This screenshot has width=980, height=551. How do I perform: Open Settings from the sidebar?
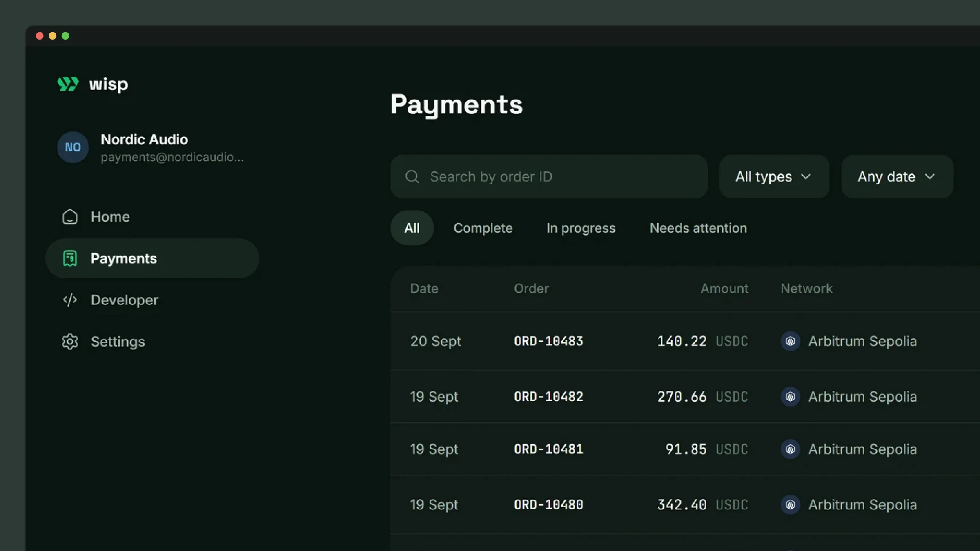[x=152, y=342]
